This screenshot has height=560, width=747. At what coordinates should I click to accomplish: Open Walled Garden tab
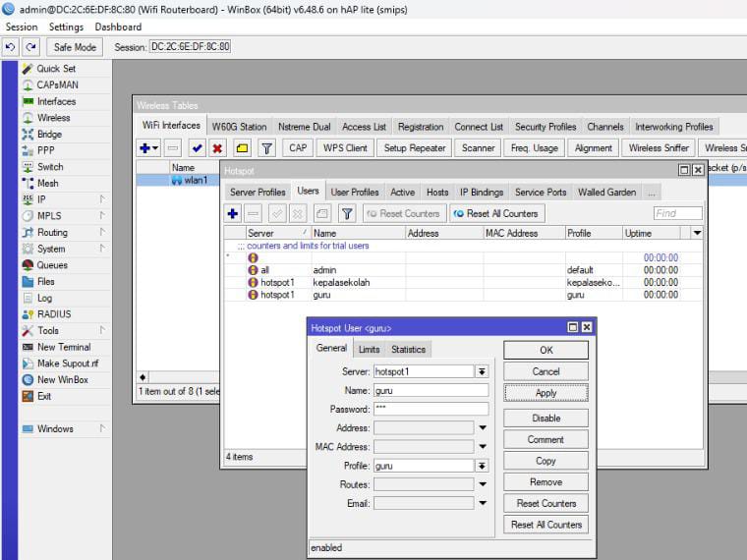click(x=607, y=193)
